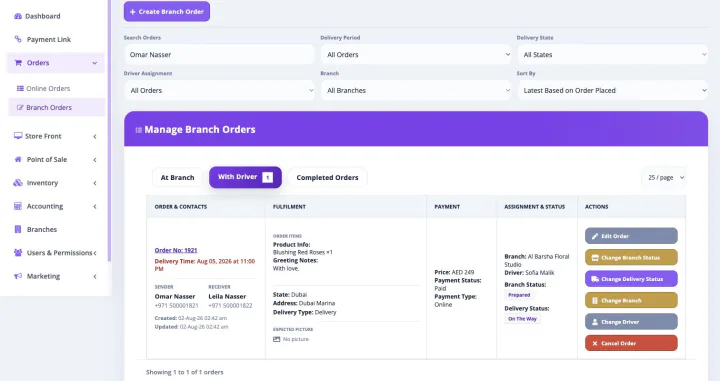
Task: Click the Change Driver button
Action: coord(631,322)
